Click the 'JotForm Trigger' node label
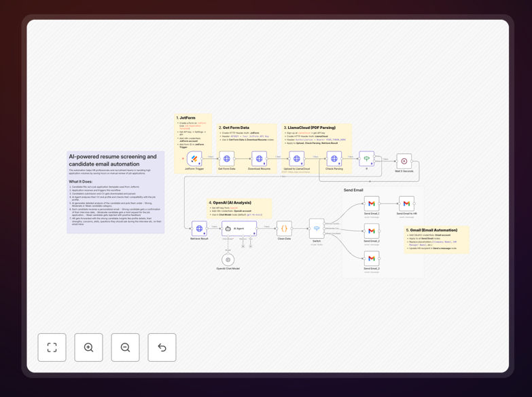 (194, 168)
